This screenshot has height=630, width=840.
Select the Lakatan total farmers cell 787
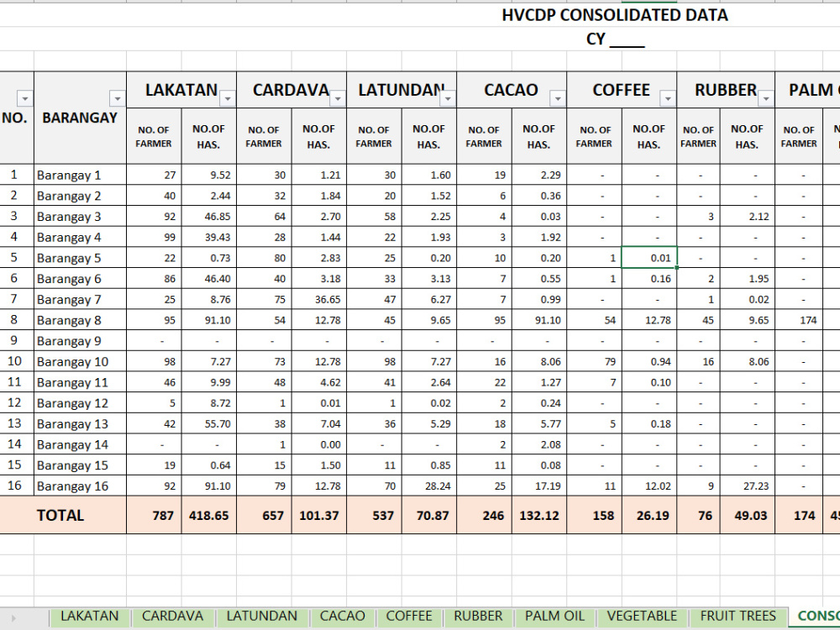[x=155, y=515]
